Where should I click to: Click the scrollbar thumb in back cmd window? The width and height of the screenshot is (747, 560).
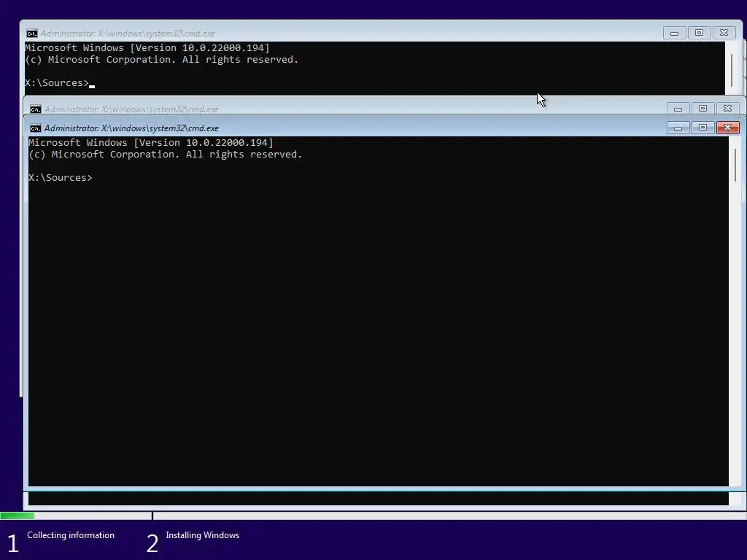pos(731,71)
